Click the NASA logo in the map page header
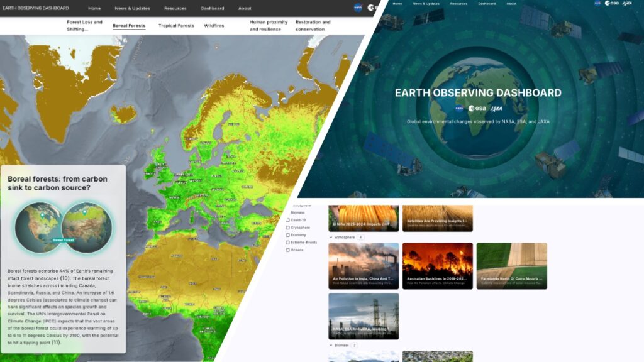644x362 pixels. [x=358, y=8]
